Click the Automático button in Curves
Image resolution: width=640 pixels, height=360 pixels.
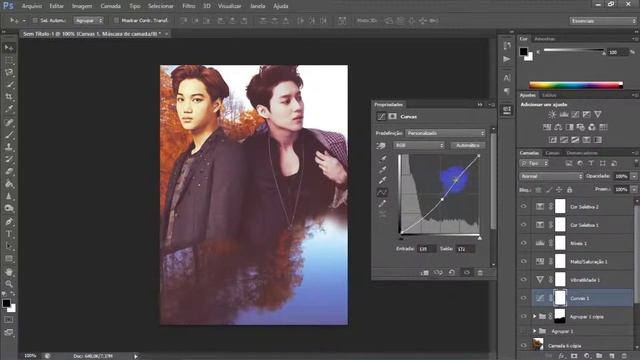(468, 145)
